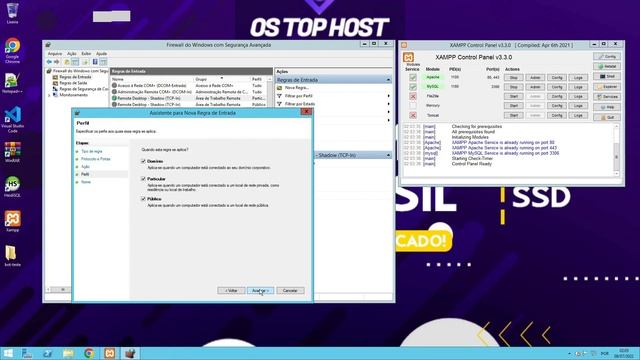Click the Windows Start button on taskbar

[8, 353]
